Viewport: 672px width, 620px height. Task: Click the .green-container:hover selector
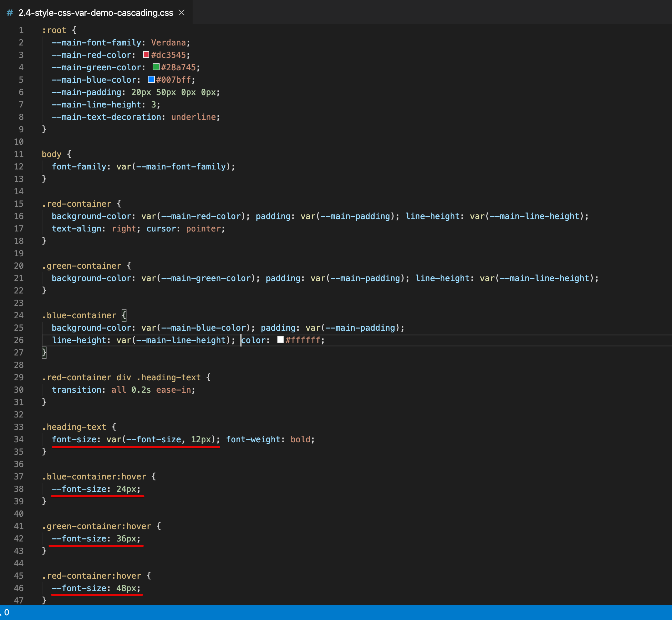pyautogui.click(x=96, y=526)
